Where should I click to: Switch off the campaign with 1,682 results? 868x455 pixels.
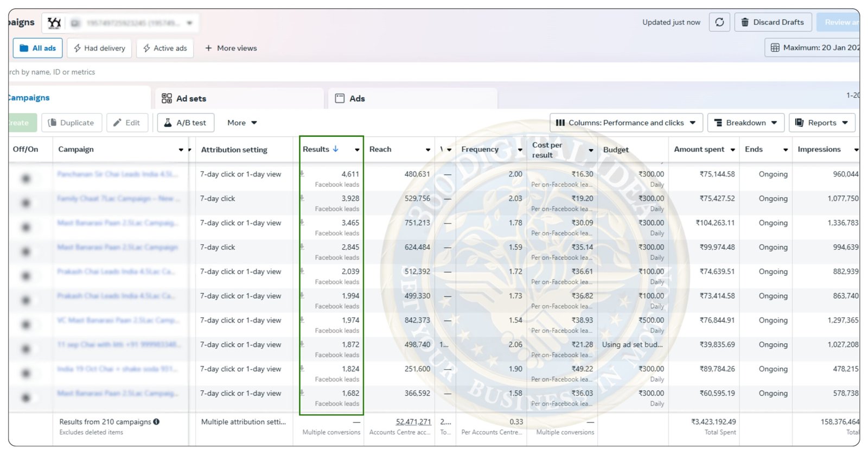[25, 397]
